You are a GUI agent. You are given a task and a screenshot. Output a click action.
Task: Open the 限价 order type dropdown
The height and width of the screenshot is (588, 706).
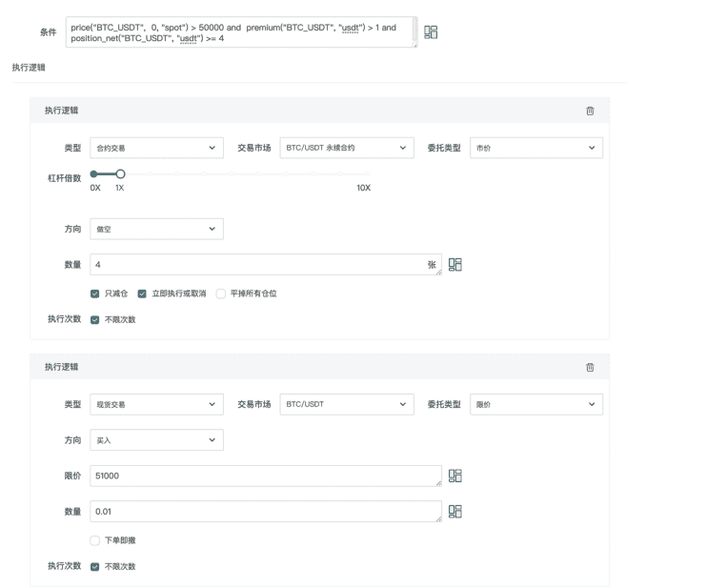536,404
